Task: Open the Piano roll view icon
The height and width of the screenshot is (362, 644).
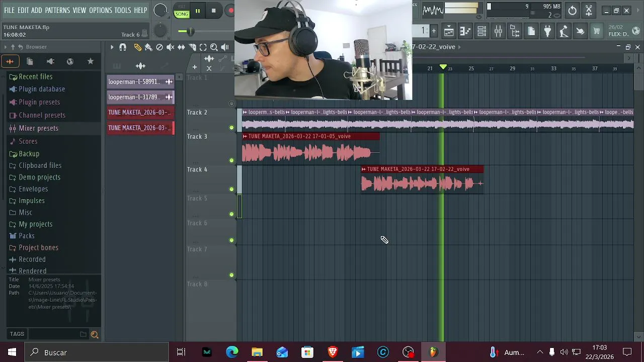Action: 465,31
